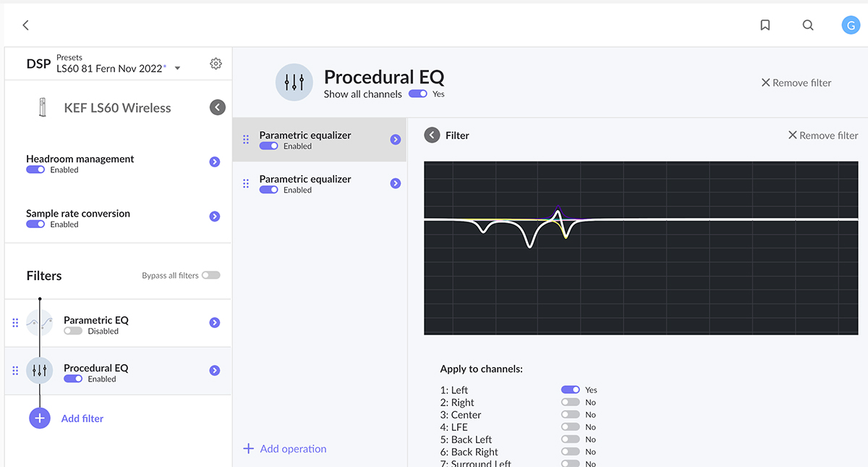Click the plus icon beside Add operation
The height and width of the screenshot is (467, 868).
248,449
